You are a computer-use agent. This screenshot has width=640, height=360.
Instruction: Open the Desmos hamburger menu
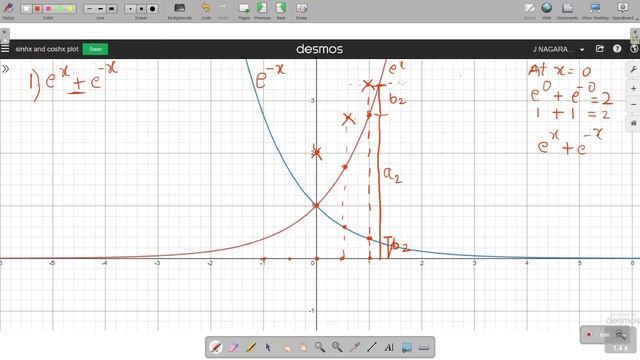(5, 49)
